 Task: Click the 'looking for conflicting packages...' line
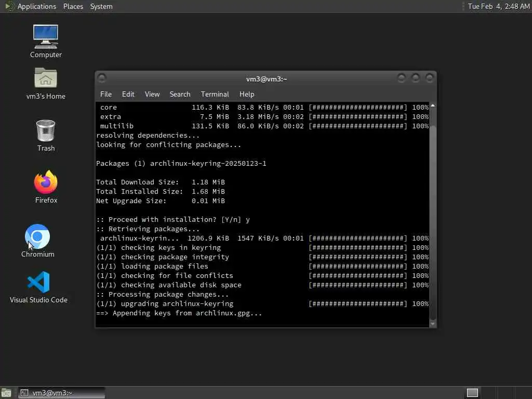(169, 145)
